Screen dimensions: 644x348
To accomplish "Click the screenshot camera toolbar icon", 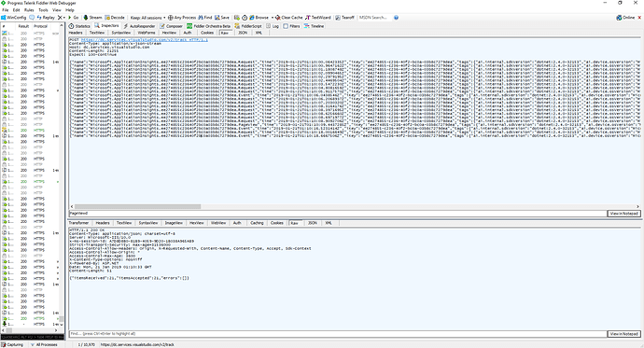I will click(x=237, y=18).
